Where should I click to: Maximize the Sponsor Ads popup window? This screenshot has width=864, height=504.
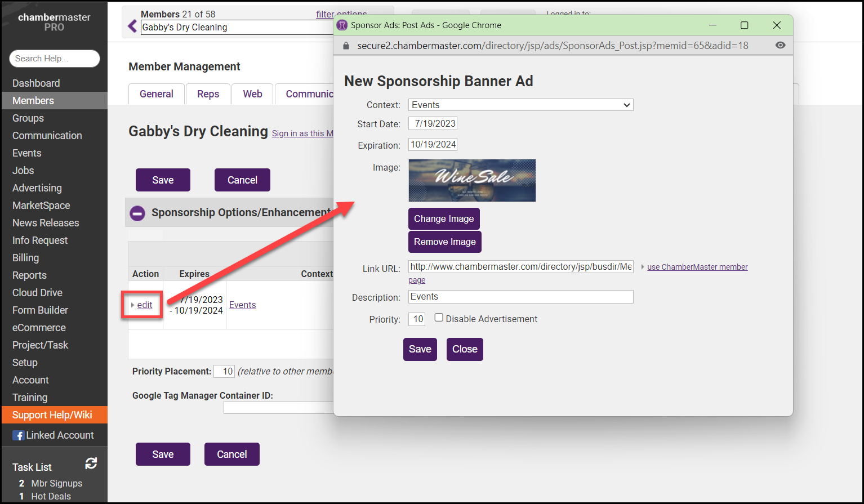744,25
